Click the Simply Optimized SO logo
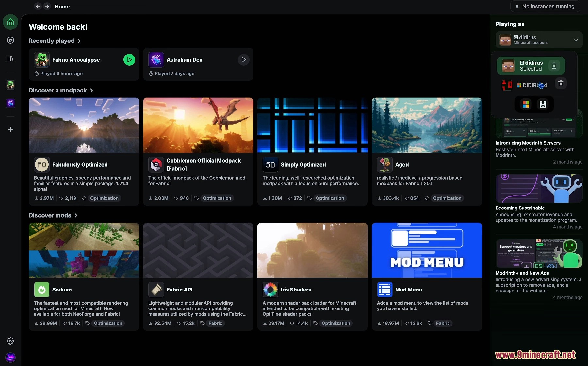 tap(270, 165)
